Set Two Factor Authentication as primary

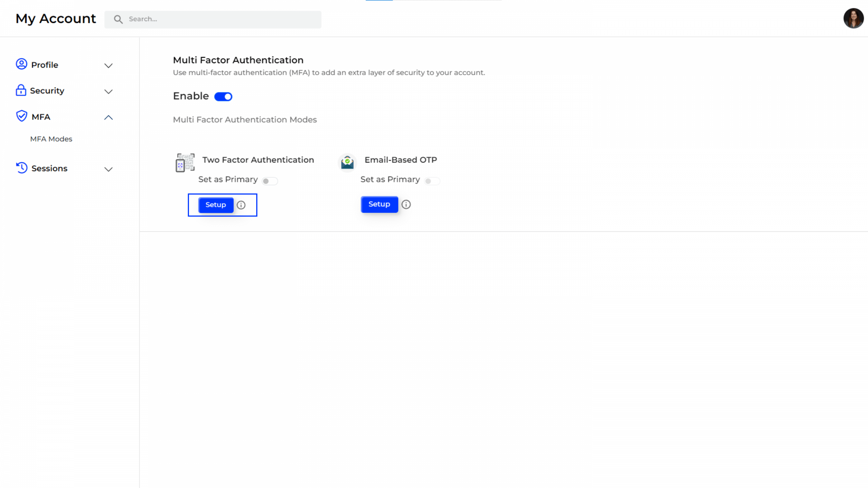pyautogui.click(x=270, y=181)
